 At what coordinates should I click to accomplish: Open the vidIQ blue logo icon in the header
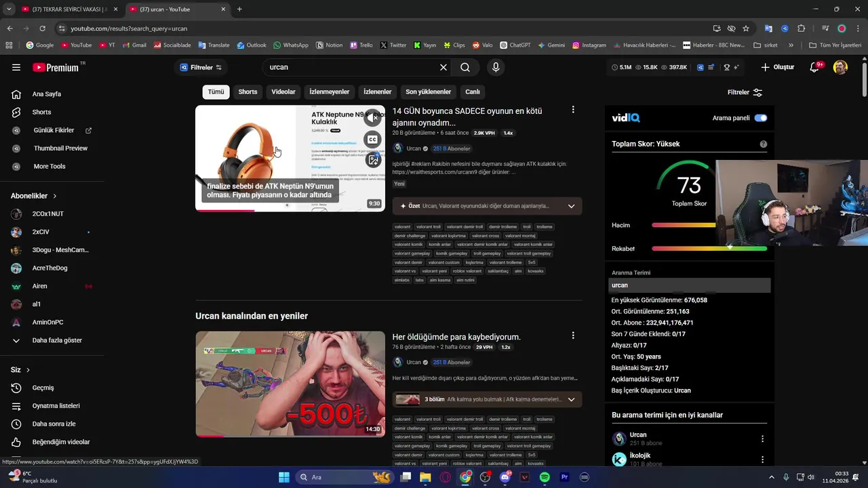[x=701, y=67]
